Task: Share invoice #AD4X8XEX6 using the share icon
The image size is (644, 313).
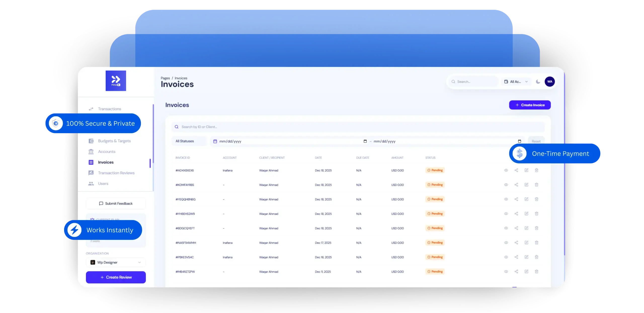Action: (x=516, y=170)
